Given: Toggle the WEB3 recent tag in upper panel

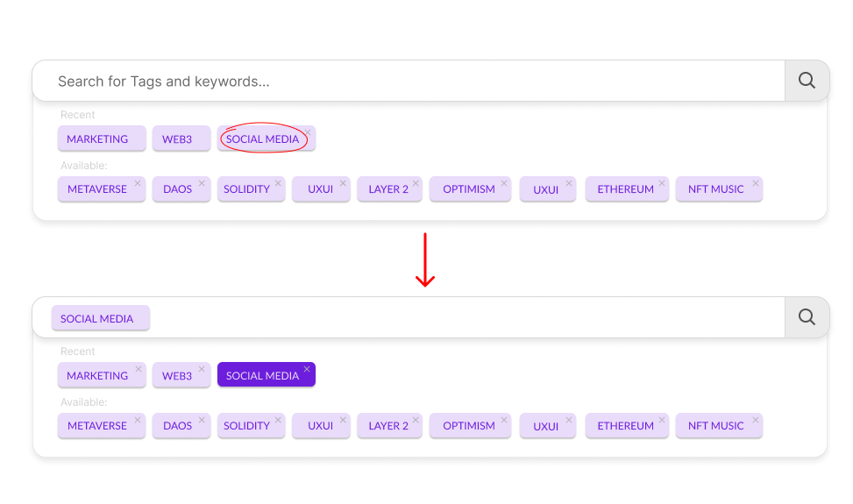Looking at the screenshot, I should click(176, 139).
